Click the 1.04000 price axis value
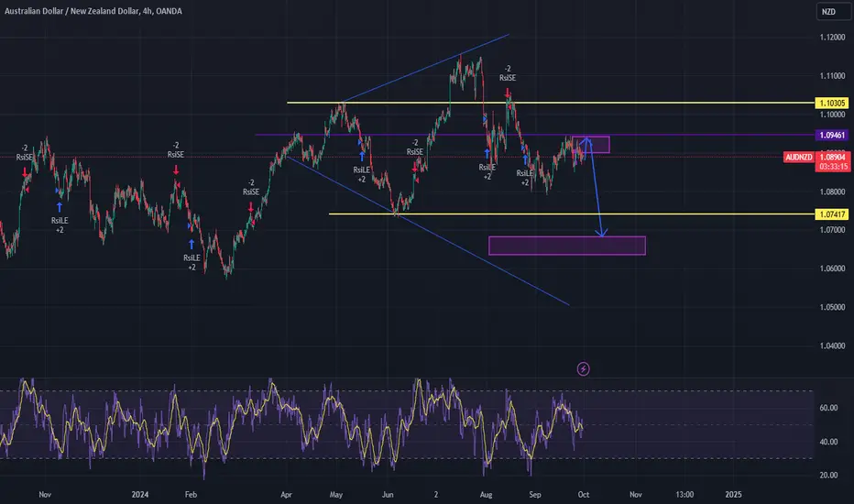The image size is (854, 504). click(832, 346)
